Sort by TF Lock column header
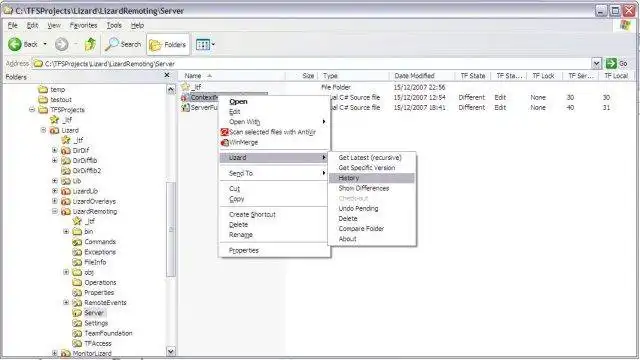 [x=544, y=76]
